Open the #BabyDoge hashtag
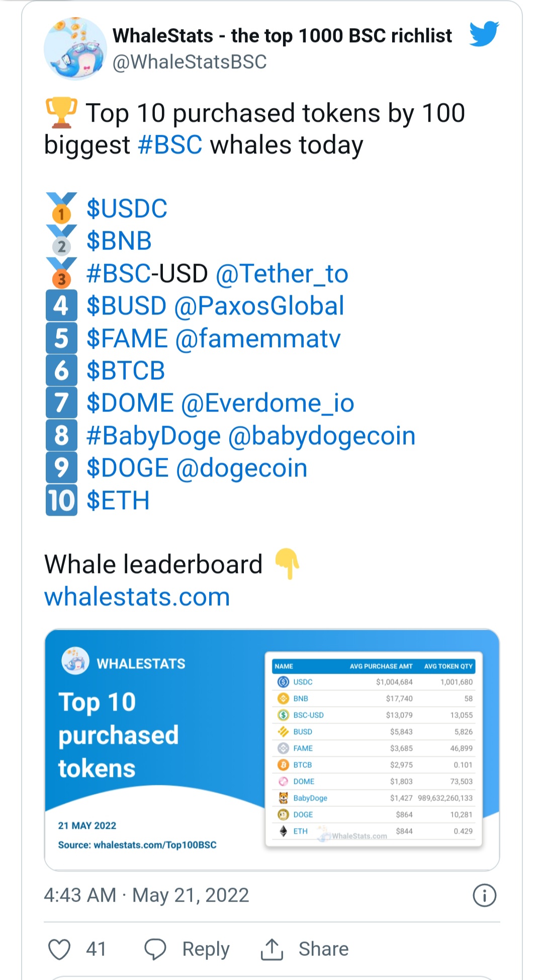 153,436
